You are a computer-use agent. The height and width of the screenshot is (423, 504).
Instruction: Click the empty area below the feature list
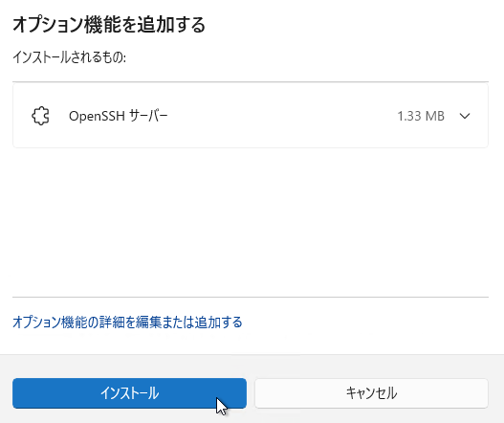(251, 222)
